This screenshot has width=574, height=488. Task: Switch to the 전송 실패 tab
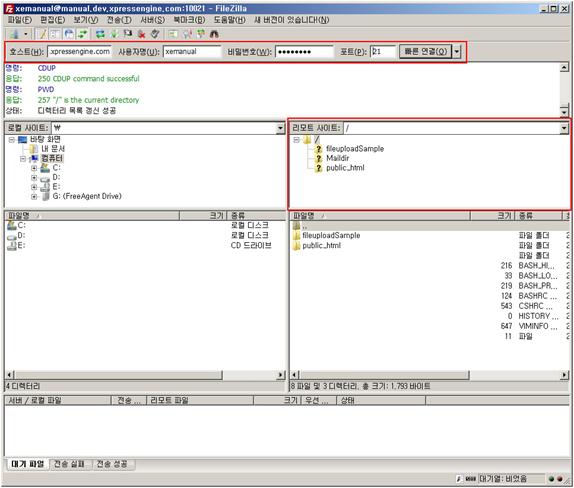(x=69, y=464)
